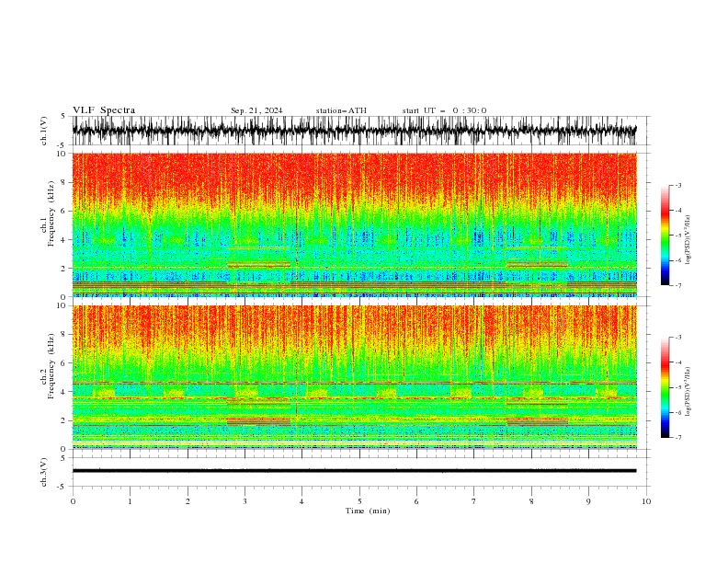Click time axis tick label "2"
The height and width of the screenshot is (563, 728).
tap(188, 501)
